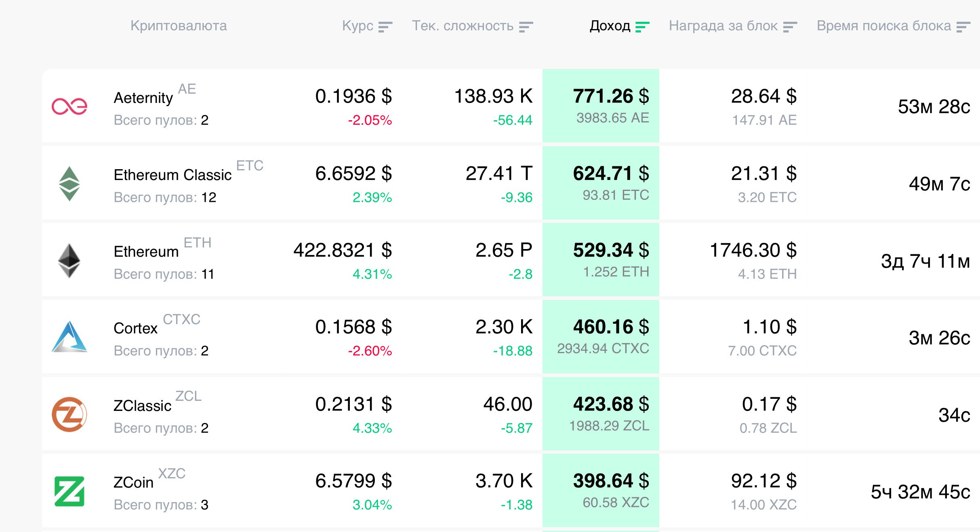Click difficulty value 46.00
The image size is (980, 532).
pyautogui.click(x=508, y=404)
